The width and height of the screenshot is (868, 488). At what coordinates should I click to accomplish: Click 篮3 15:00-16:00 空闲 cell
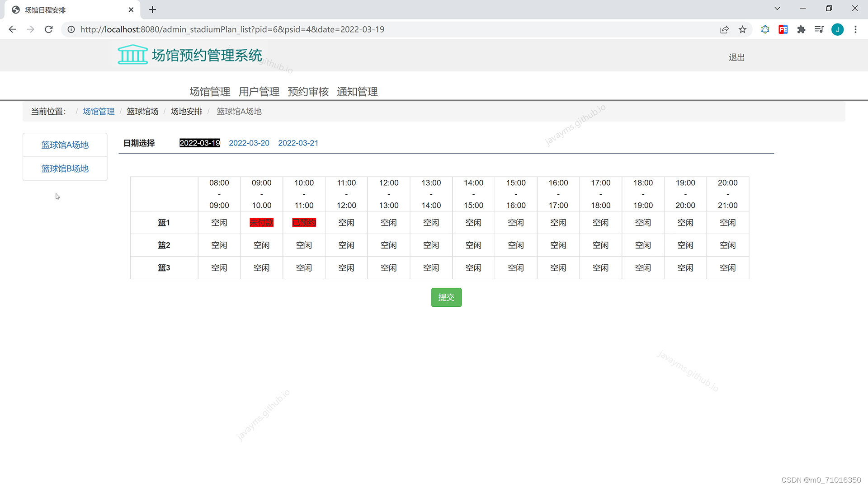(516, 268)
